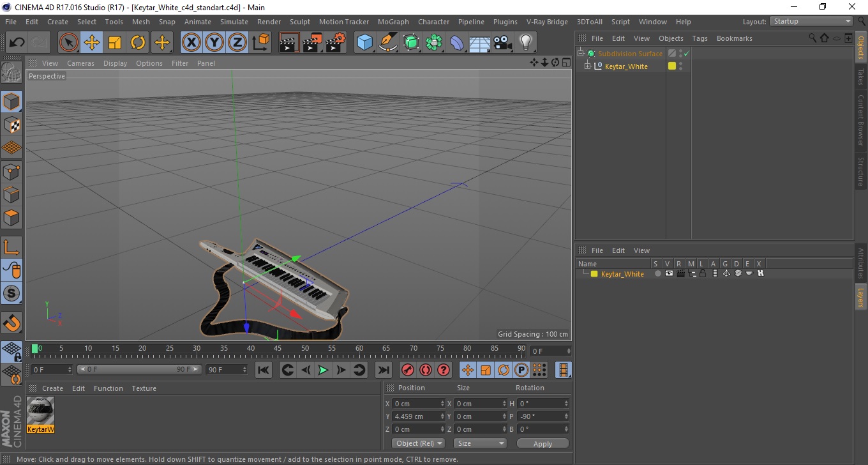This screenshot has width=868, height=465.
Task: Click the Apply button
Action: pyautogui.click(x=542, y=444)
